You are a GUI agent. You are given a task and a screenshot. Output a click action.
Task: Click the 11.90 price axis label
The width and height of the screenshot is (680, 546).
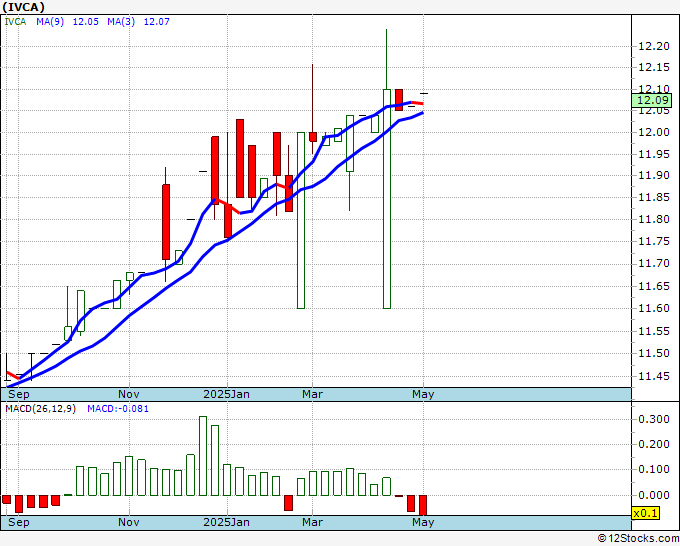click(654, 176)
